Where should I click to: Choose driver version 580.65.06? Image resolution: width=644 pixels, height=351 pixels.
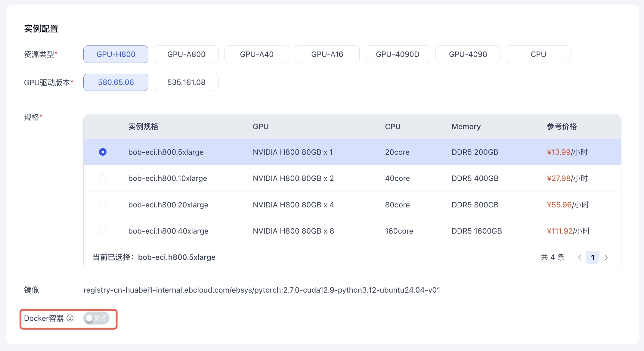[x=116, y=82]
